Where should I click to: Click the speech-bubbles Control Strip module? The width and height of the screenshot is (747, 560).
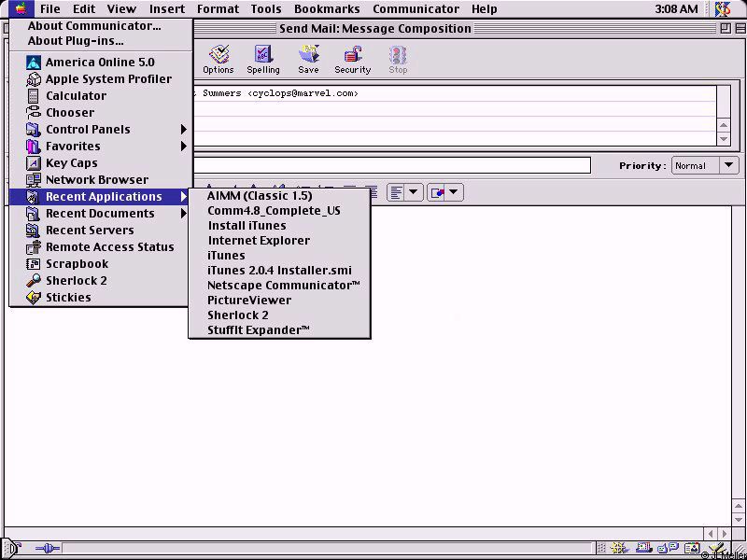(668, 549)
